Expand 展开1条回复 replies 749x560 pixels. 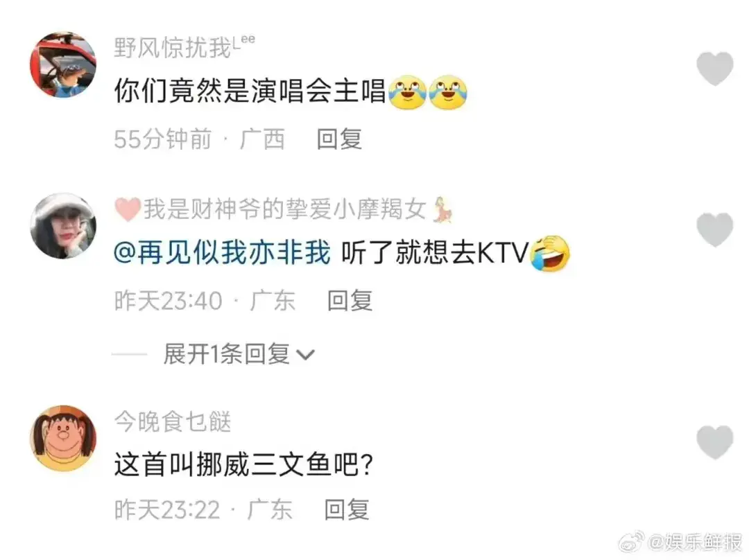226,354
